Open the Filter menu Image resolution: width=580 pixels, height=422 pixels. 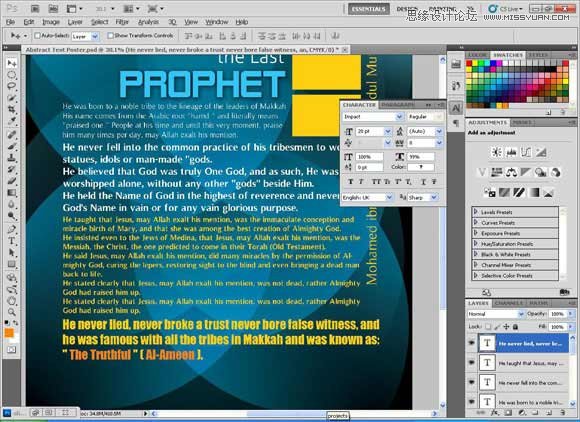click(122, 22)
